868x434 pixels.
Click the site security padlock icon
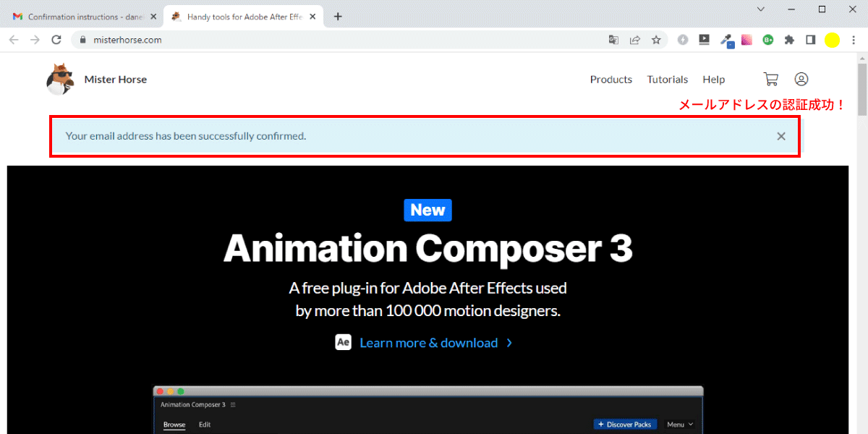pyautogui.click(x=84, y=40)
